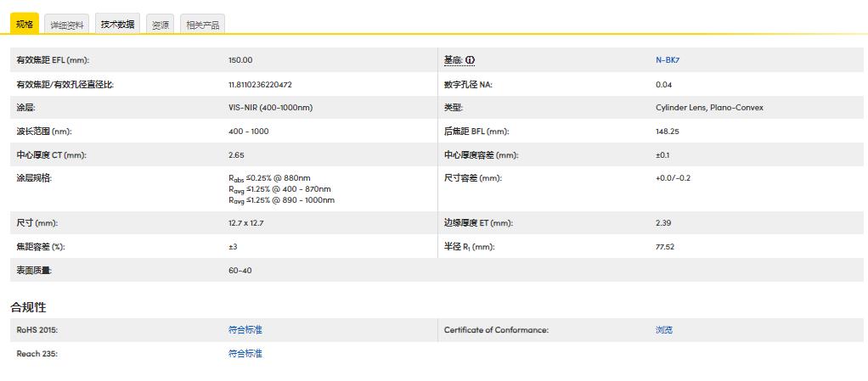
Task: Click the 合规性 section heading
Action: (27, 306)
